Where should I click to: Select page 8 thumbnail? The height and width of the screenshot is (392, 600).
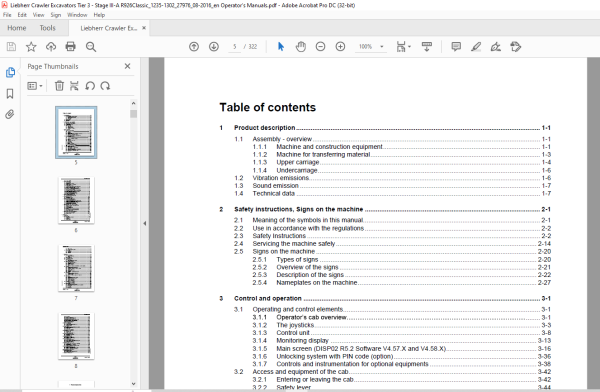(76, 336)
